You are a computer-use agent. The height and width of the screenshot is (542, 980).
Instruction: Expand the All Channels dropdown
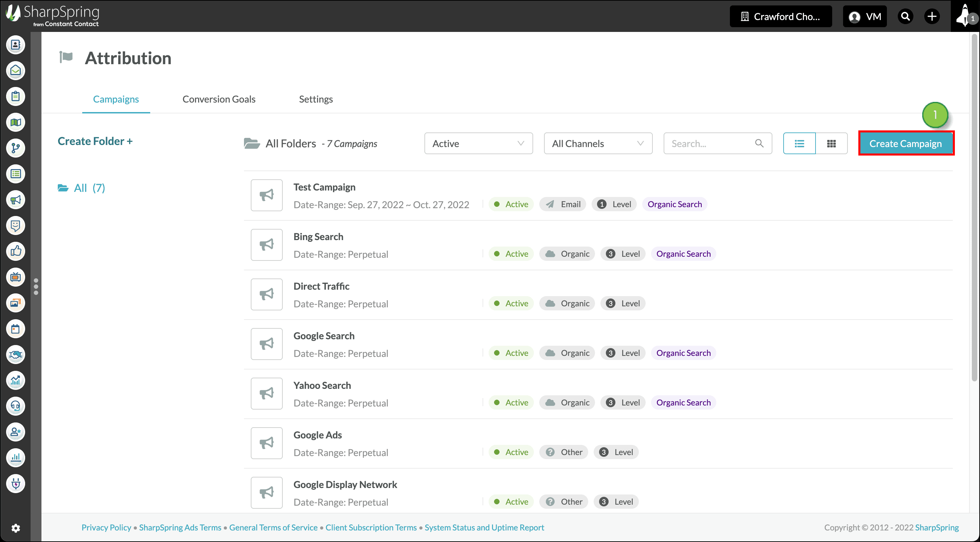tap(598, 144)
